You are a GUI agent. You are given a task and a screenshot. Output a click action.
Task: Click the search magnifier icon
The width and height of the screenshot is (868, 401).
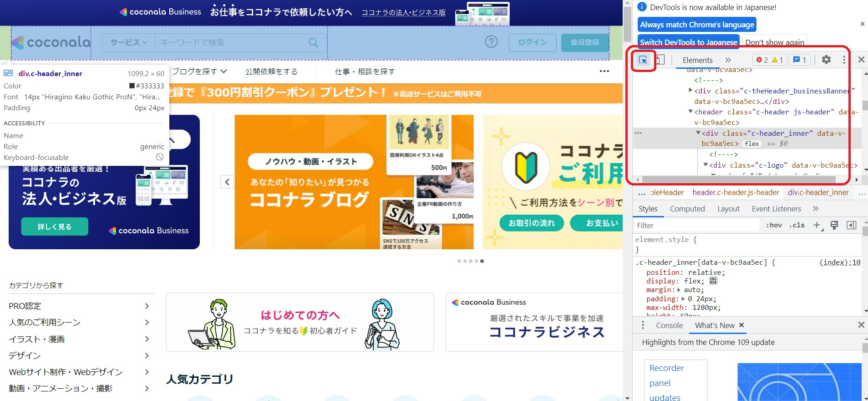(x=313, y=42)
